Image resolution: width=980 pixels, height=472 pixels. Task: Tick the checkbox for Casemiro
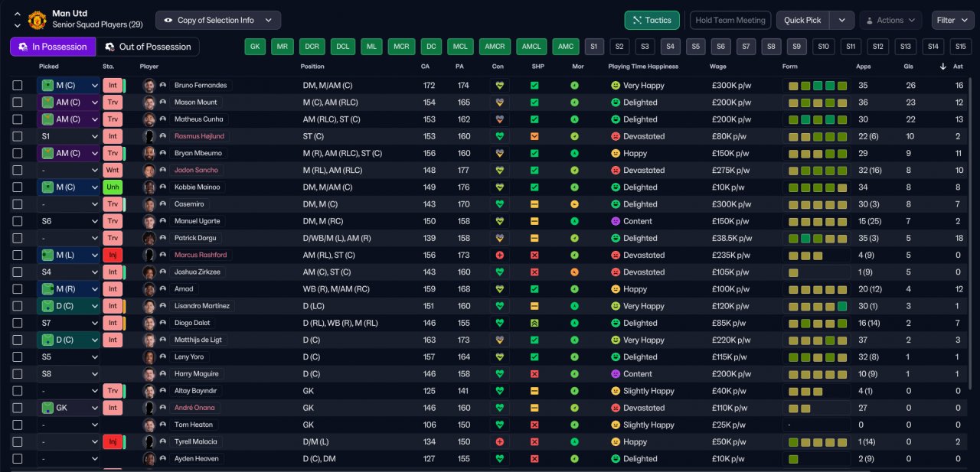coord(18,204)
